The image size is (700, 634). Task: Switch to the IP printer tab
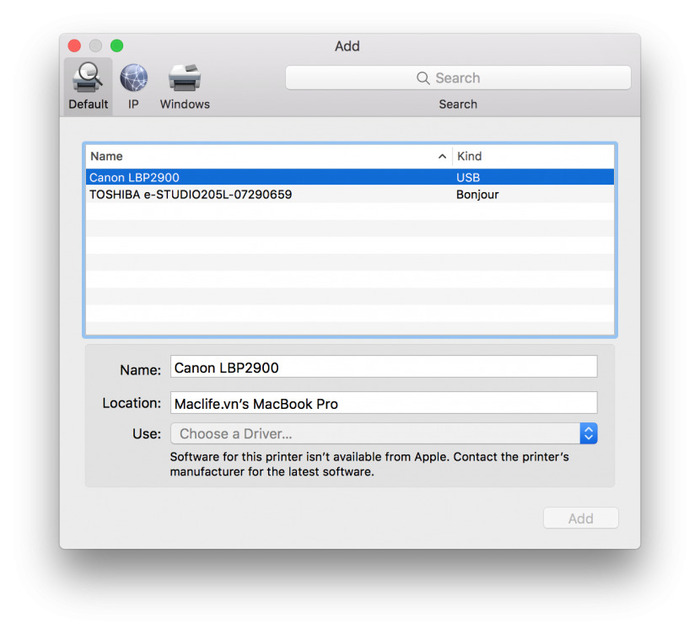coord(133,86)
